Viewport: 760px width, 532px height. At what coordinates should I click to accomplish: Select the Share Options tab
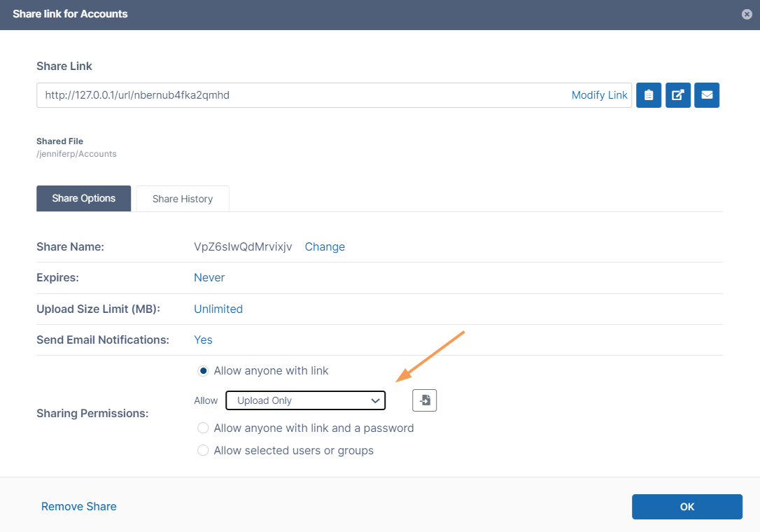pyautogui.click(x=83, y=199)
